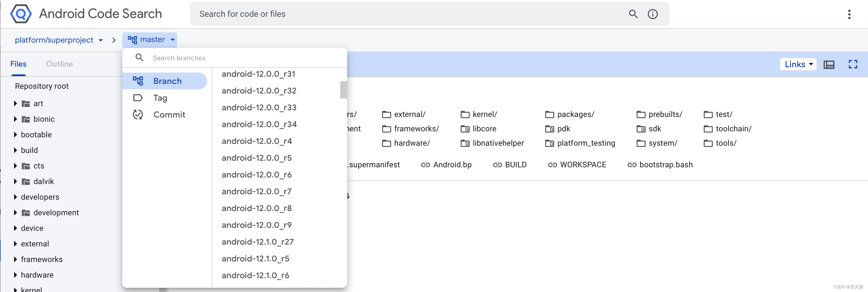
Task: Open the hardware/ directory link
Action: coord(412,143)
